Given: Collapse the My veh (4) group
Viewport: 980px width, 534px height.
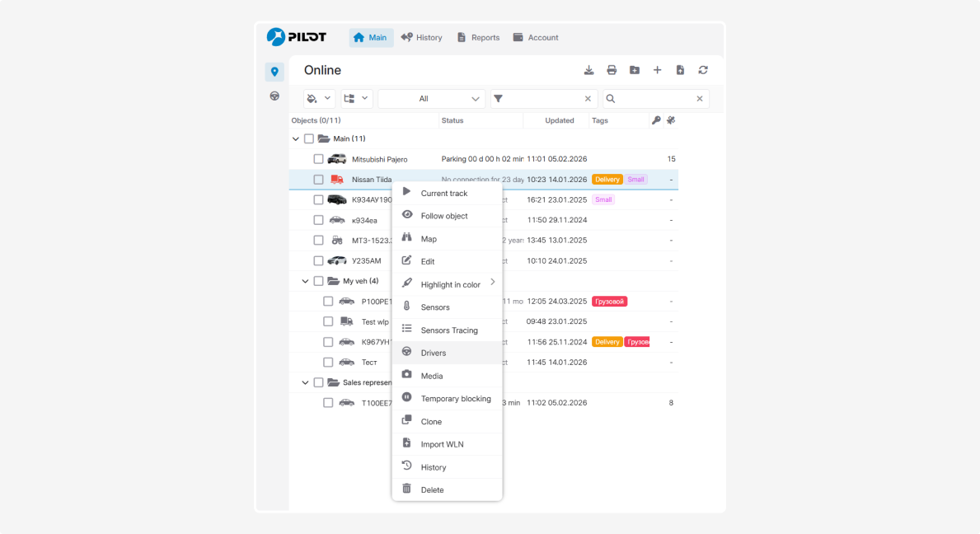Looking at the screenshot, I should [x=306, y=281].
